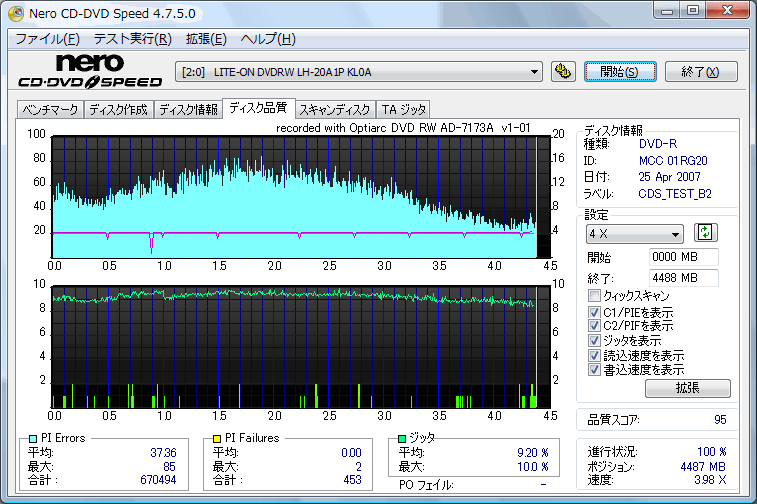The height and width of the screenshot is (504, 757).
Task: Click position value 4487 MB
Action: click(x=703, y=467)
